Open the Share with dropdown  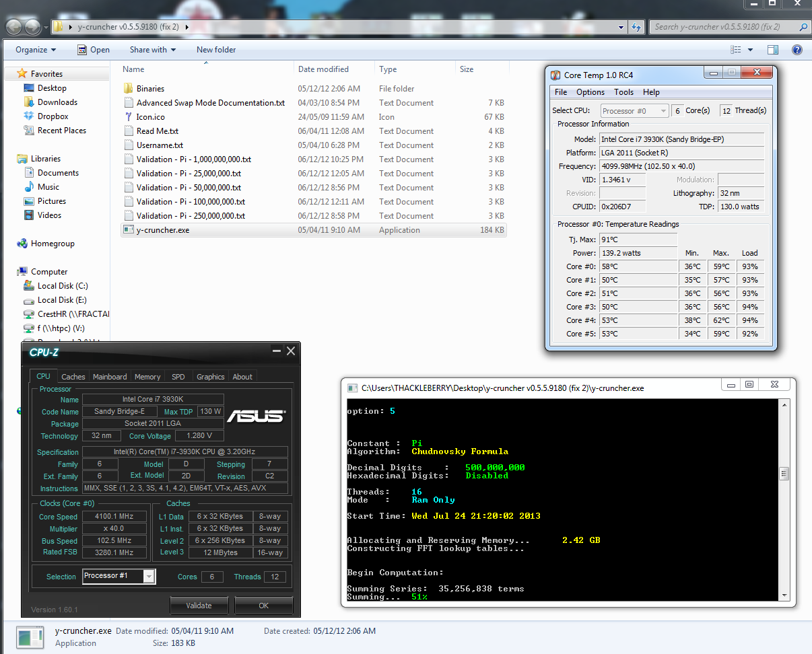153,50
